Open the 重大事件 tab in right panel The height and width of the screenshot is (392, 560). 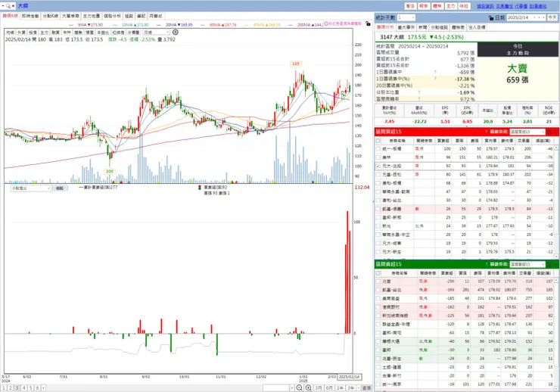(406, 27)
